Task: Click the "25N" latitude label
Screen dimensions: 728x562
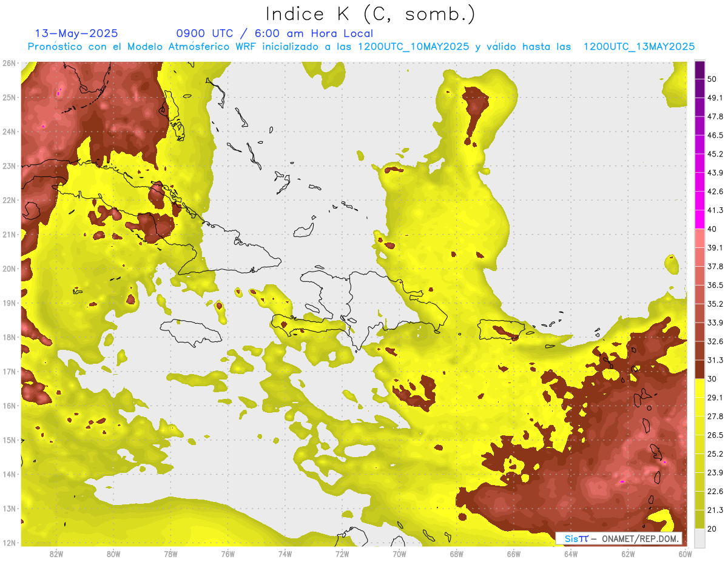Action: click(x=9, y=98)
